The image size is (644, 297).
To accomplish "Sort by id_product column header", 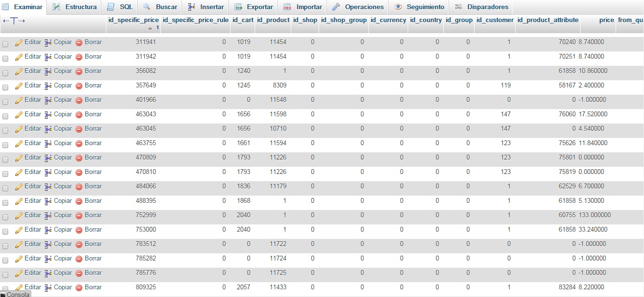I will coord(273,20).
